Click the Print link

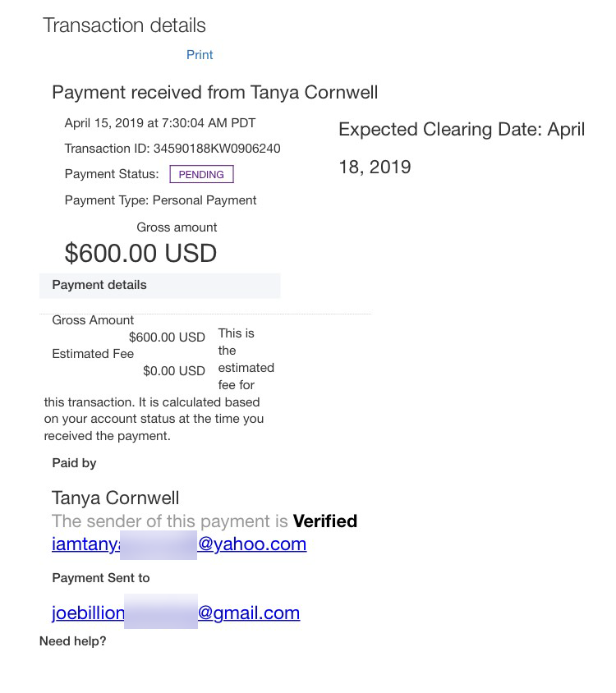(x=200, y=55)
